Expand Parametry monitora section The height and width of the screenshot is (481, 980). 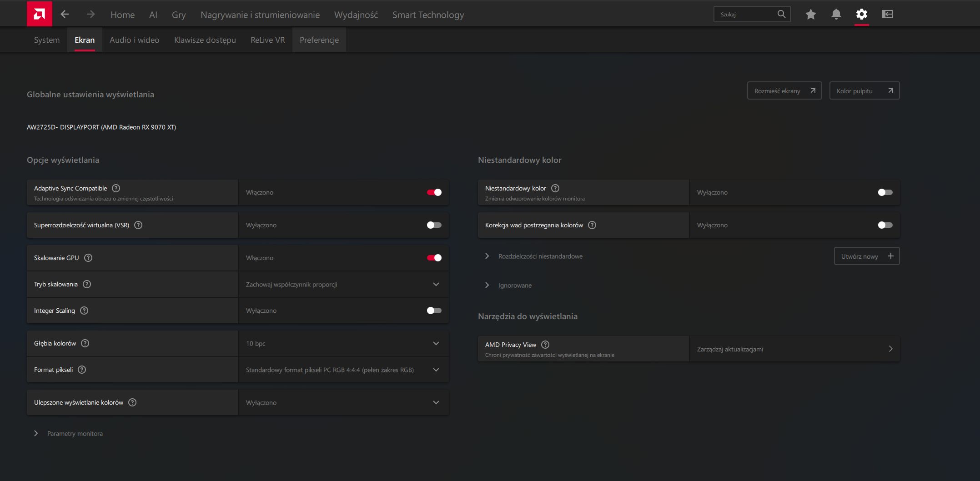click(x=69, y=434)
